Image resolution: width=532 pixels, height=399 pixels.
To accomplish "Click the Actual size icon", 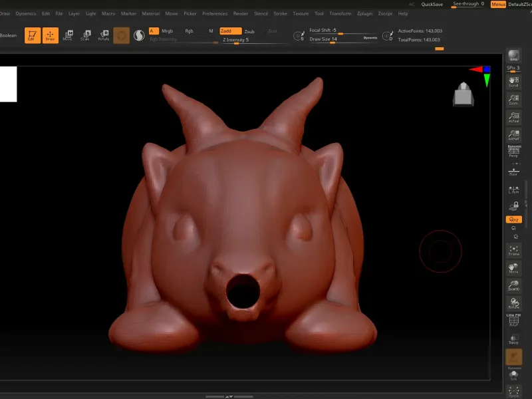I will pos(513,118).
